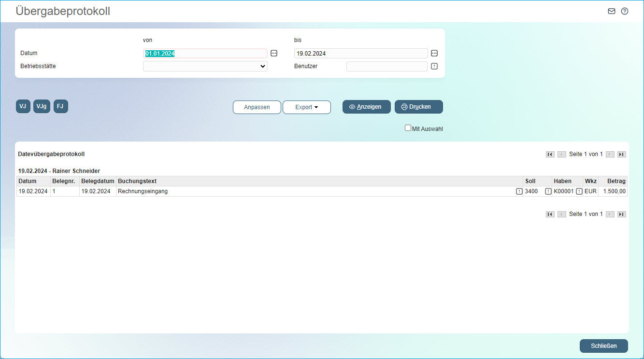Go to next page in upper pager
The width and height of the screenshot is (644, 359).
point(610,155)
